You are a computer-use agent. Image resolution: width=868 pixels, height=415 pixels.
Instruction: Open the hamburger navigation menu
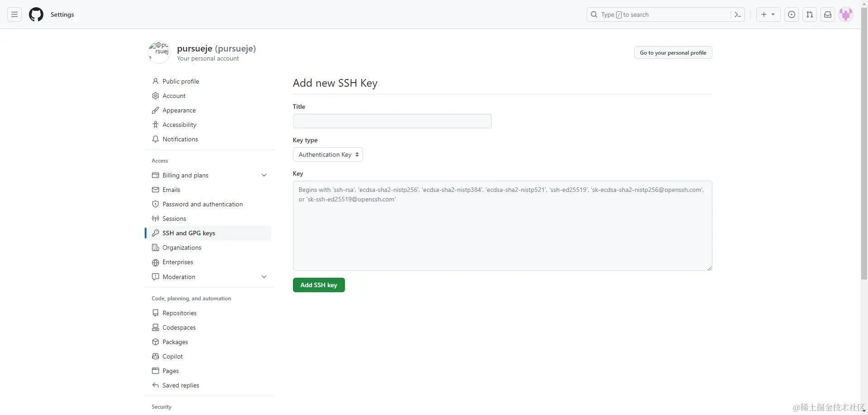click(x=14, y=14)
